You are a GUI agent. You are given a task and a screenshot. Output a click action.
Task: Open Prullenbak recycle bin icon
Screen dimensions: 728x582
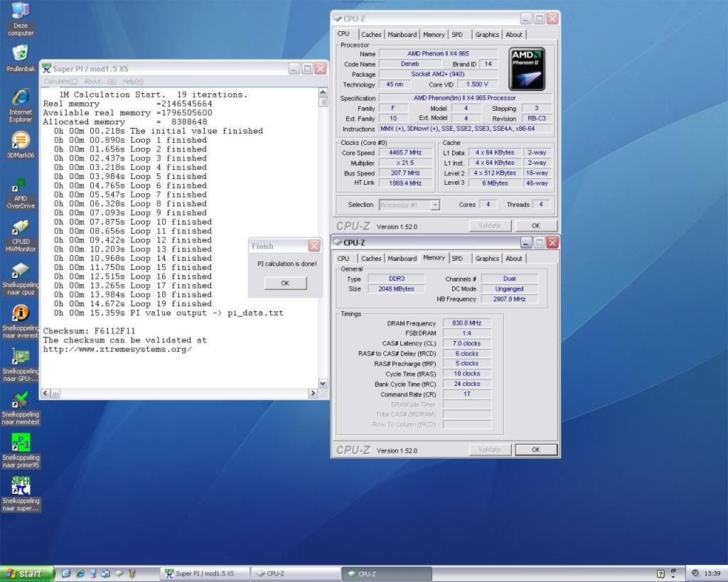point(21,53)
